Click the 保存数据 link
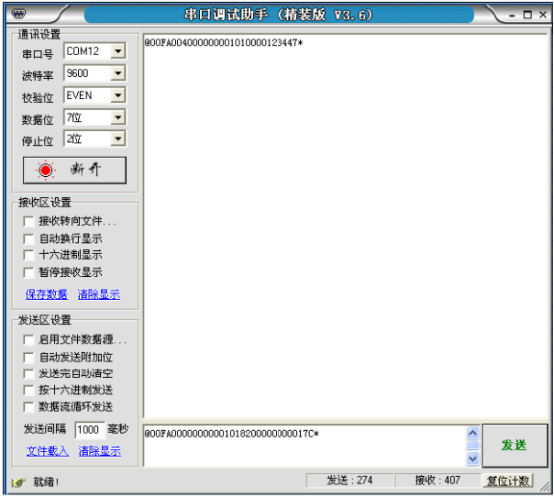This screenshot has width=554, height=498. pyautogui.click(x=46, y=294)
